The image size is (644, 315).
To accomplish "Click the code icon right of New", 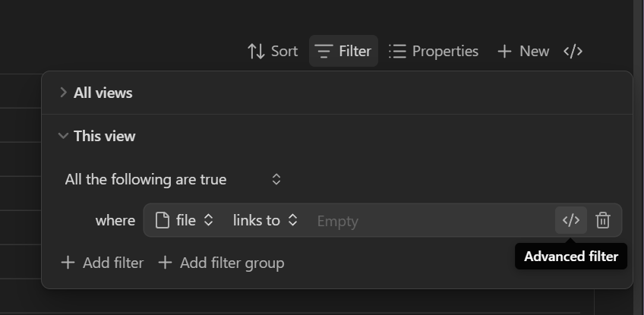I will (573, 52).
